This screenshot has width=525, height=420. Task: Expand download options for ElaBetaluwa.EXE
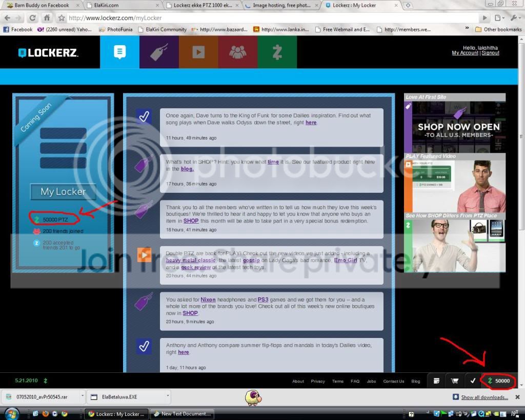point(168,396)
